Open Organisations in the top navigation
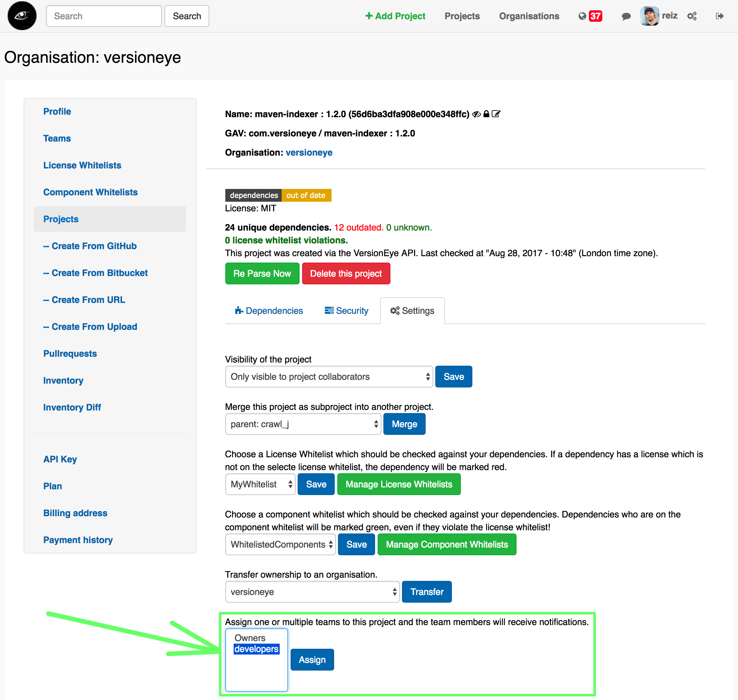Viewport: 738px width, 700px height. pos(529,16)
